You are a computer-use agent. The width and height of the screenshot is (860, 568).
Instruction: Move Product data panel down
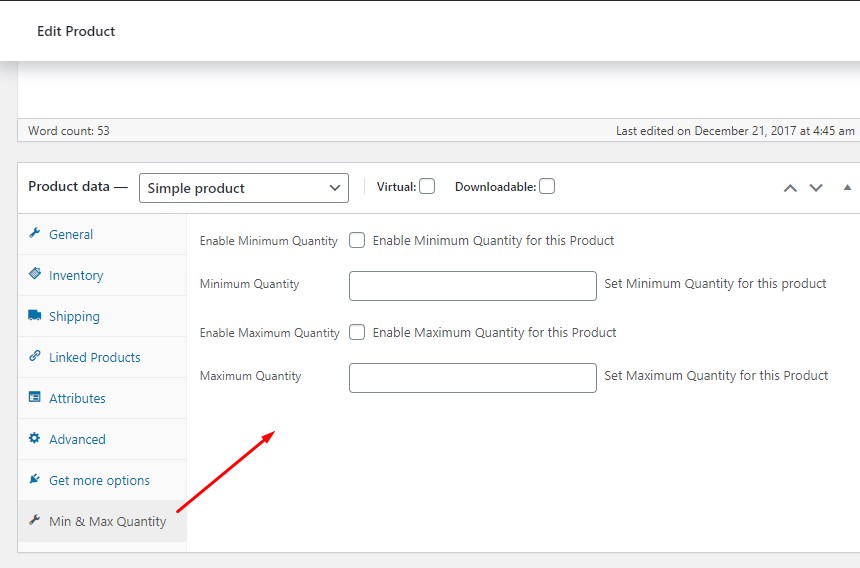coord(816,188)
